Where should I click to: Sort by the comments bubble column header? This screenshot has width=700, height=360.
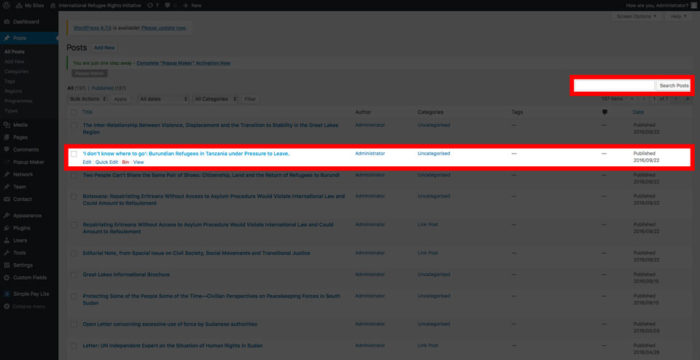[604, 112]
